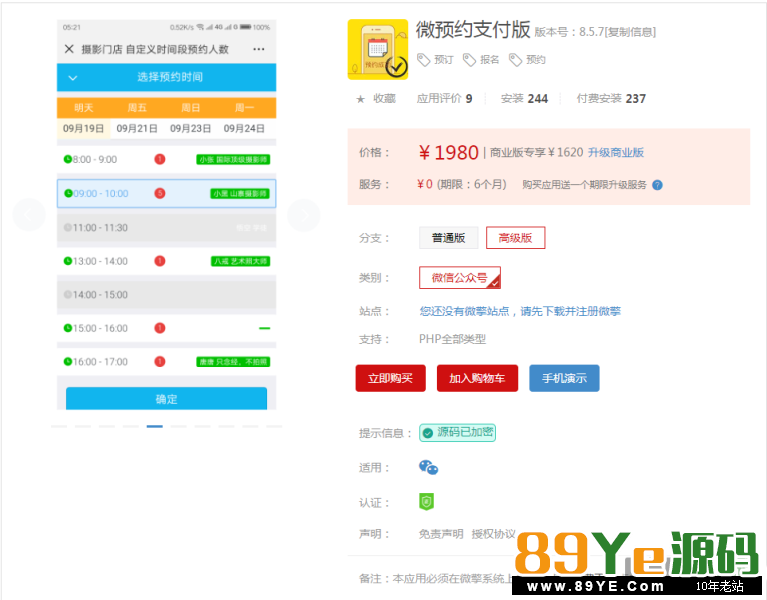Select the 普通版 branch option
767x600 pixels.
(448, 238)
